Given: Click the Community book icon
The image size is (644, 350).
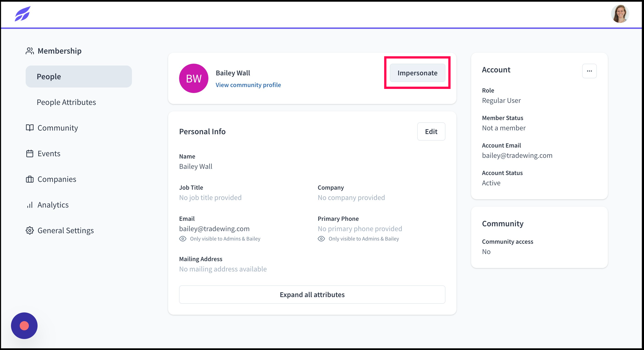Looking at the screenshot, I should point(30,128).
